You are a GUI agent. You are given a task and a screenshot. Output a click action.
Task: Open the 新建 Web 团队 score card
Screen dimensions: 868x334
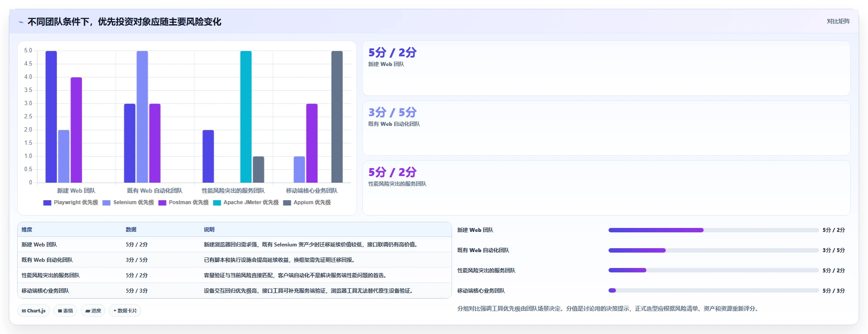point(606,68)
